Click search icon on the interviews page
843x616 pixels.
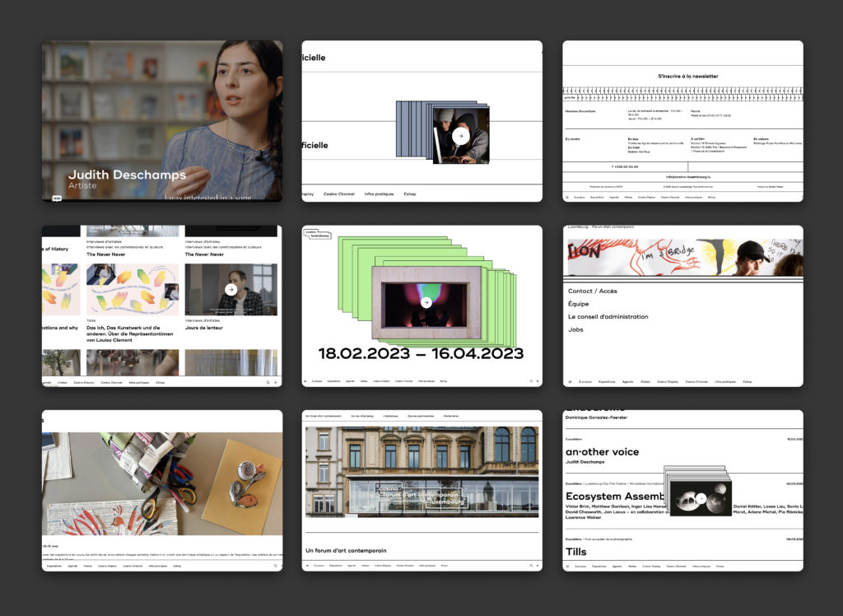pyautogui.click(x=267, y=382)
